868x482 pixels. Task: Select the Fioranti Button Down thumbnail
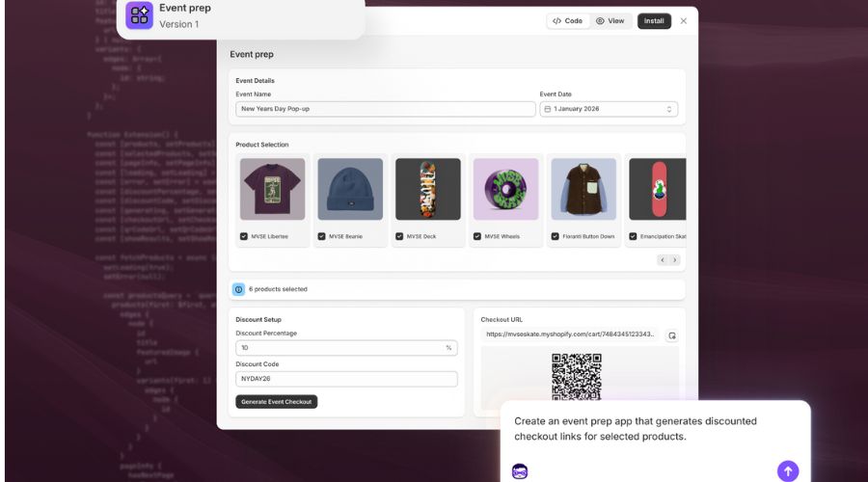pos(583,189)
